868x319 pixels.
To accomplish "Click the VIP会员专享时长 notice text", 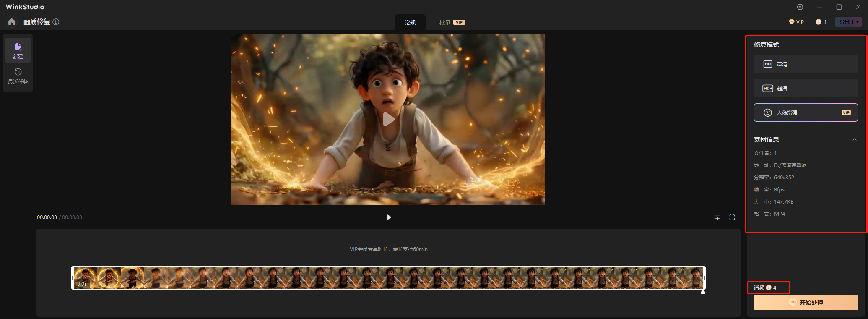I will pyautogui.click(x=389, y=249).
